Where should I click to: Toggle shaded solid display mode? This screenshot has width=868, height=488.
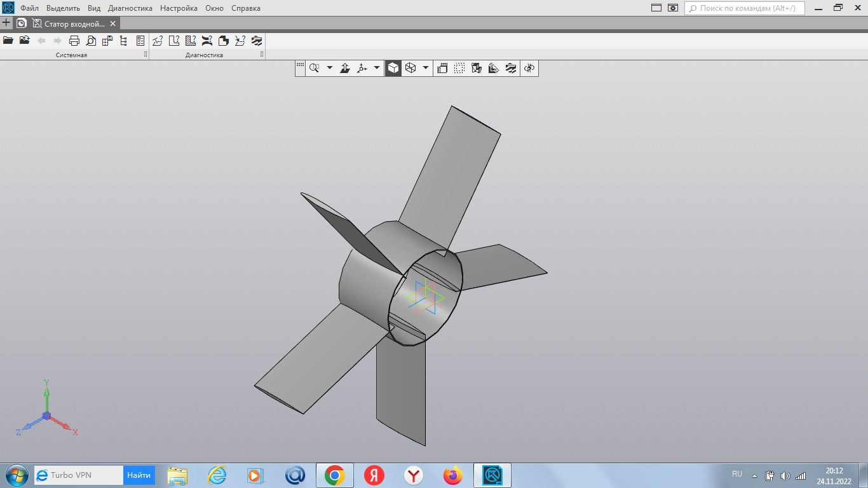click(394, 68)
